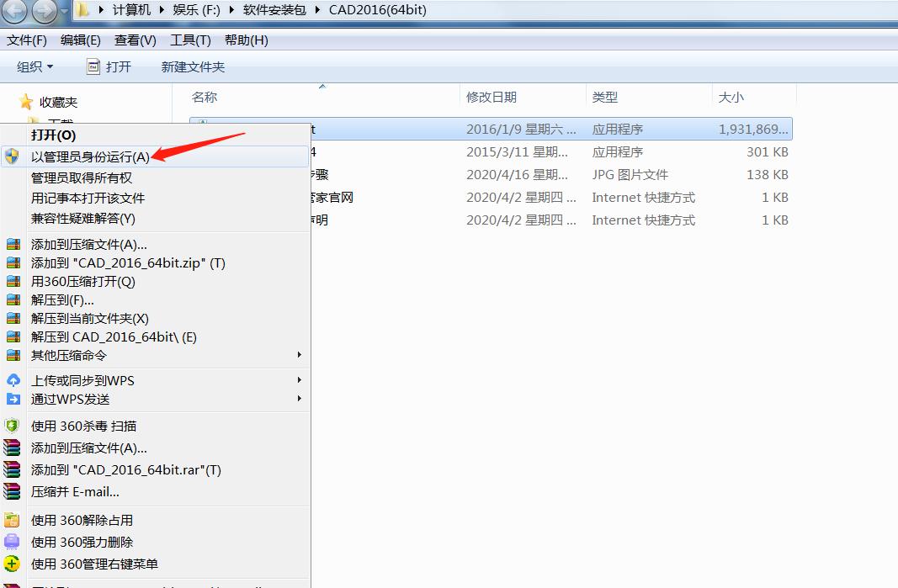Click the 打开 button in toolbar

click(x=109, y=66)
